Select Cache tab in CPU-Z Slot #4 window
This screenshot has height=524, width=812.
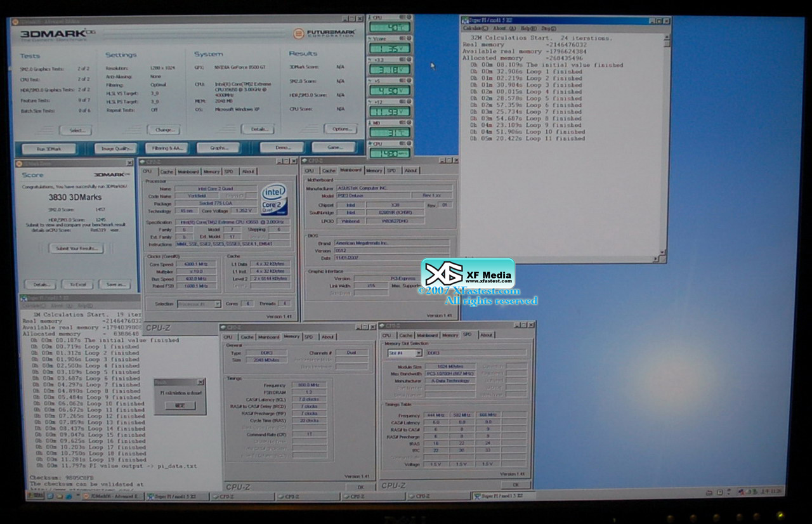(x=406, y=335)
